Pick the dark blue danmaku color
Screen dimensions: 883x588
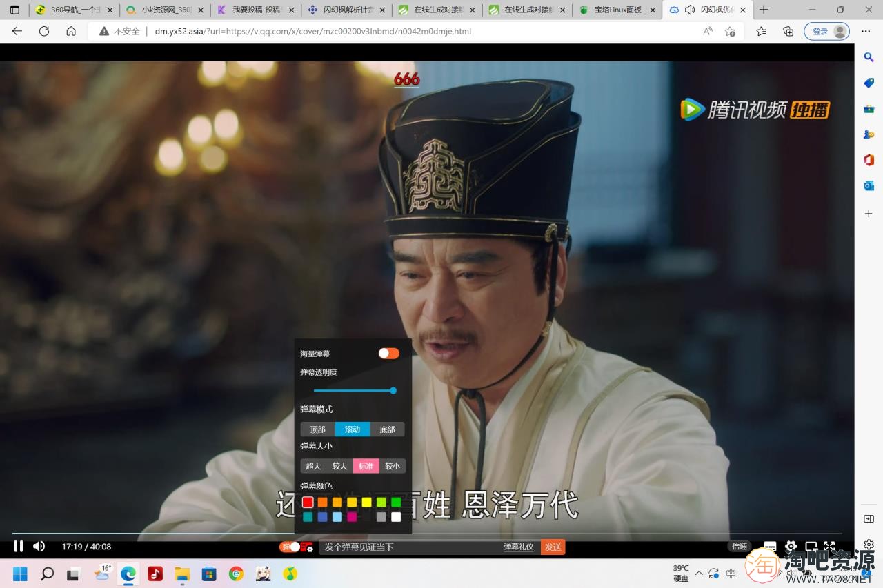(322, 517)
